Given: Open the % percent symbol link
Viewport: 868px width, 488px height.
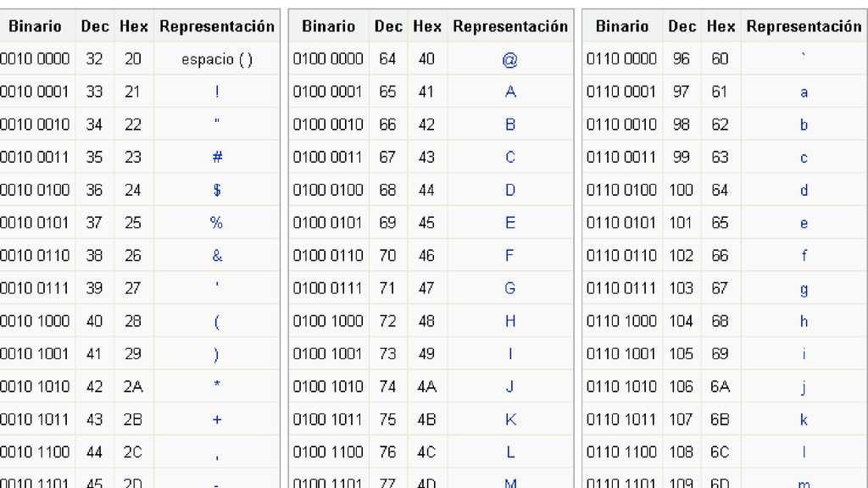Looking at the screenshot, I should [x=216, y=223].
